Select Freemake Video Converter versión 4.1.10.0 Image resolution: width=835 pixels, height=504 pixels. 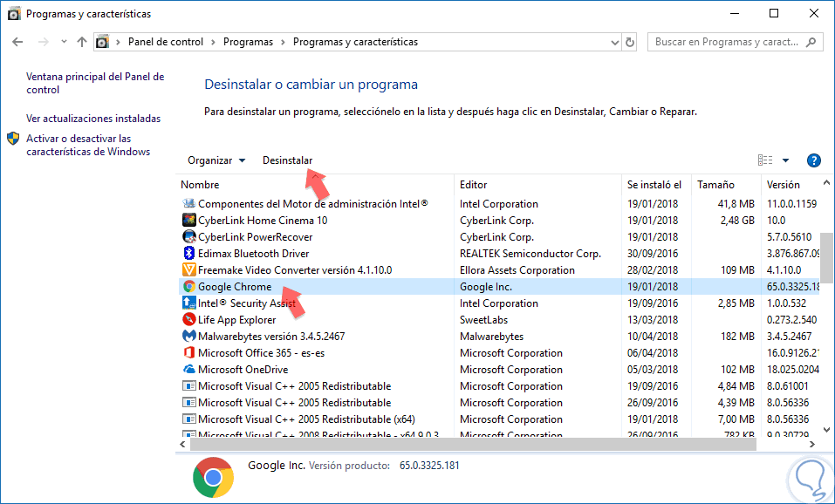pyautogui.click(x=295, y=269)
